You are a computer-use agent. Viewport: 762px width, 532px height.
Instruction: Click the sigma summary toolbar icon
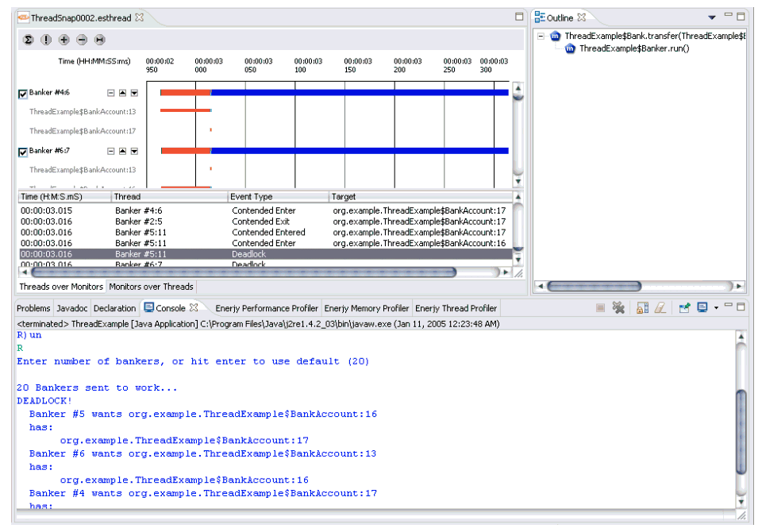[29, 40]
